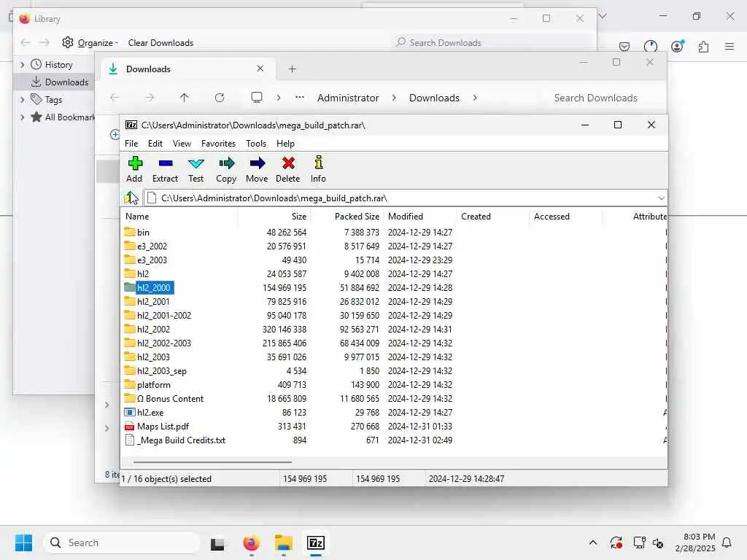Open File Explorer from taskbar
Screen dimensions: 747x560
(284, 542)
